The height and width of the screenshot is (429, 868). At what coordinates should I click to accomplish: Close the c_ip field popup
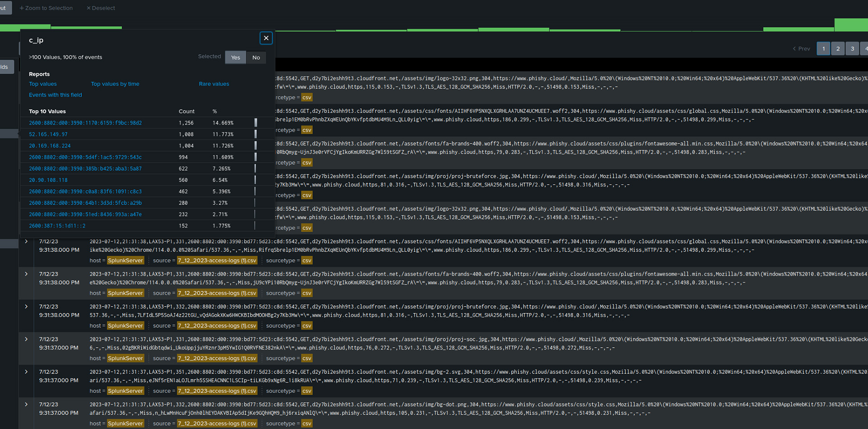266,38
